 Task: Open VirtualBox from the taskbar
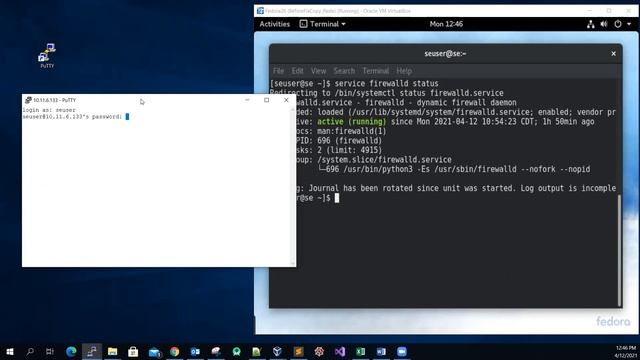(x=277, y=351)
